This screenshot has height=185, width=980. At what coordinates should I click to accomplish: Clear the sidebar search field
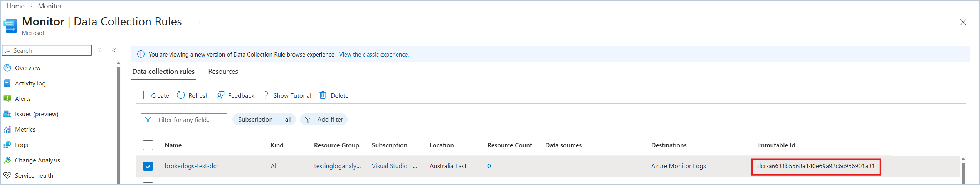[99, 50]
